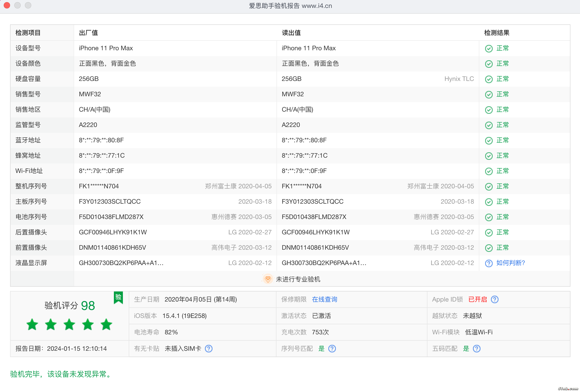Screen dimensions: 580x392
Task: Click the orange shield icon beside 未进行专业验机
Action: click(268, 279)
